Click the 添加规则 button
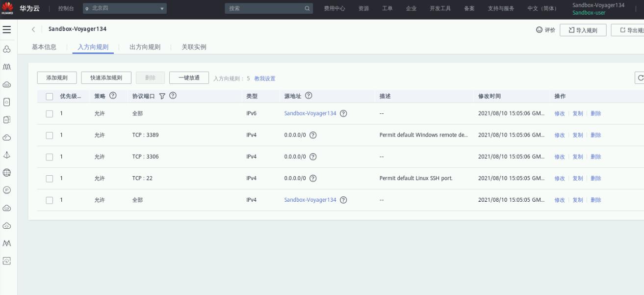 pos(57,78)
